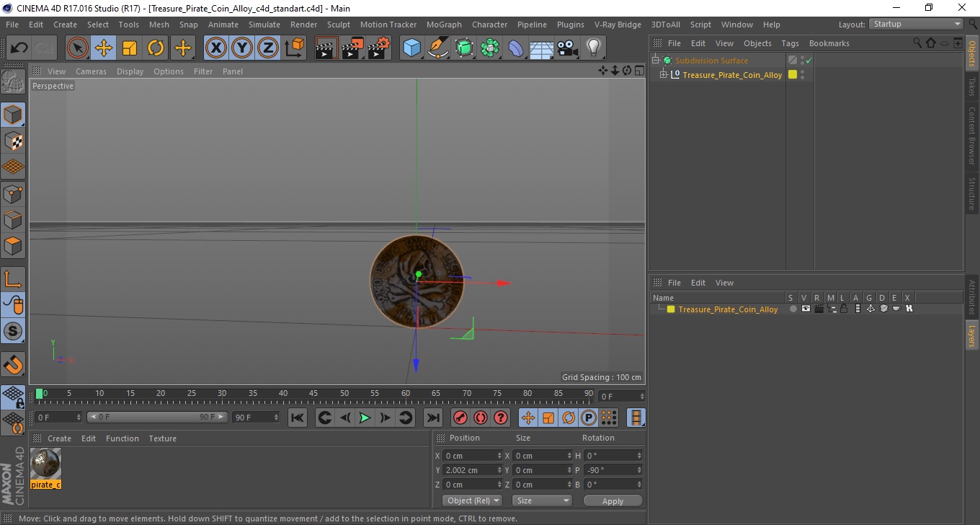Image resolution: width=980 pixels, height=525 pixels.
Task: Add a Light object
Action: [x=594, y=48]
